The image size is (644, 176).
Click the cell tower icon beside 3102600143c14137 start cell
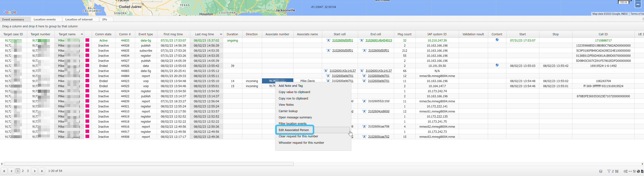click(326, 71)
